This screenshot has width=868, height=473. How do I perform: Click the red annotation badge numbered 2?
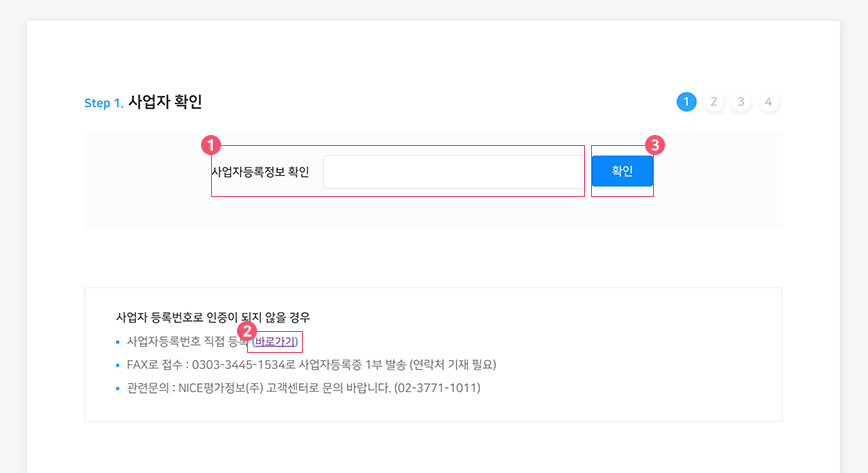[x=247, y=332]
